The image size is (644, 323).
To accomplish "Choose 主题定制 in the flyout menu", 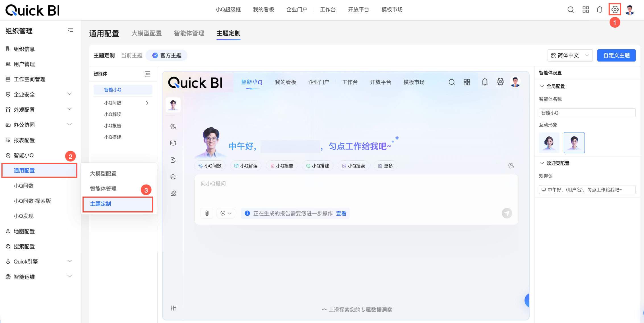I will pyautogui.click(x=118, y=204).
